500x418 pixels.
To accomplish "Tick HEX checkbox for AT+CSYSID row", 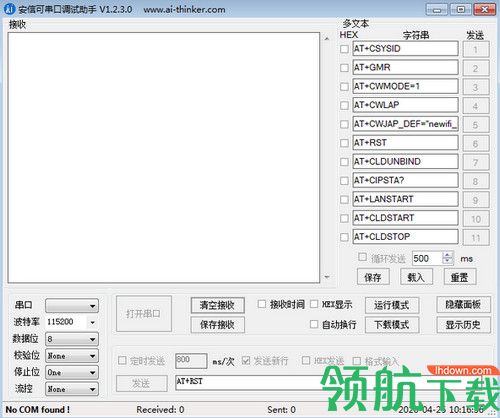I will (344, 49).
